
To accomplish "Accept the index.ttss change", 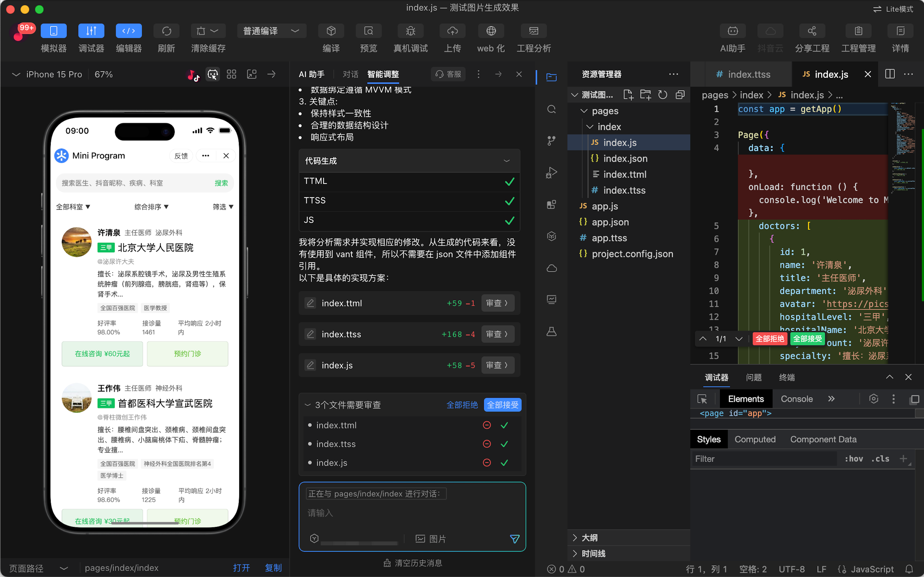I will (504, 444).
